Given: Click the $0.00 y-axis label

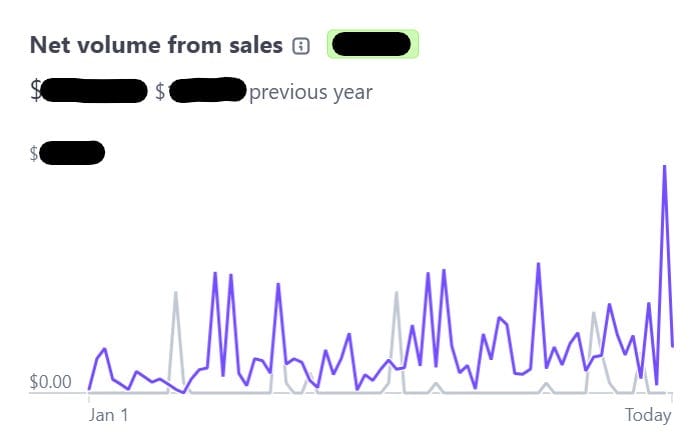Looking at the screenshot, I should [51, 381].
